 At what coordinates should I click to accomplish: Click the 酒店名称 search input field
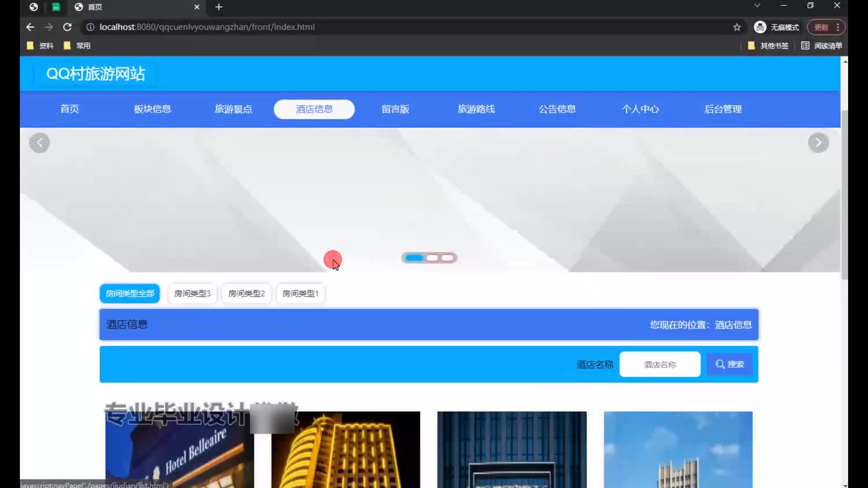tap(660, 364)
